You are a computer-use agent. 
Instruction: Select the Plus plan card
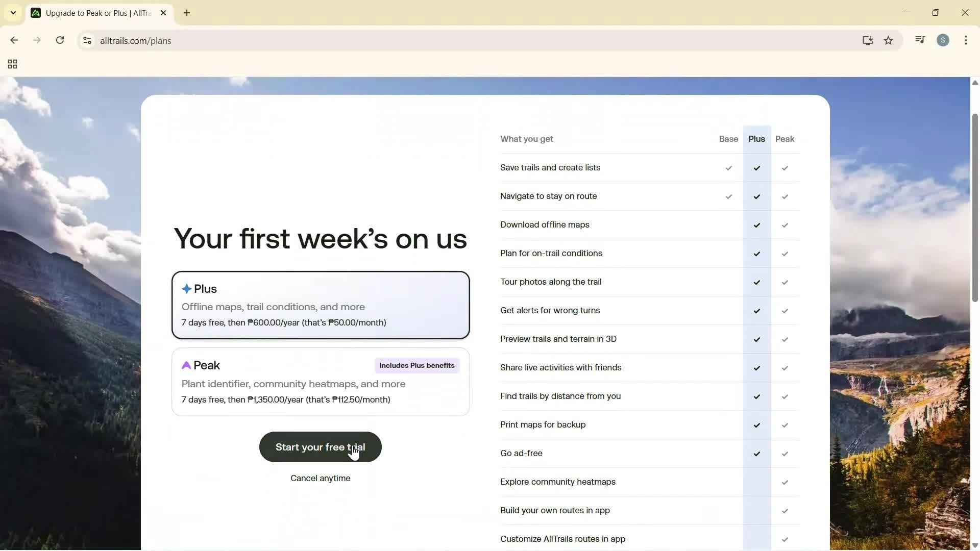pos(321,305)
